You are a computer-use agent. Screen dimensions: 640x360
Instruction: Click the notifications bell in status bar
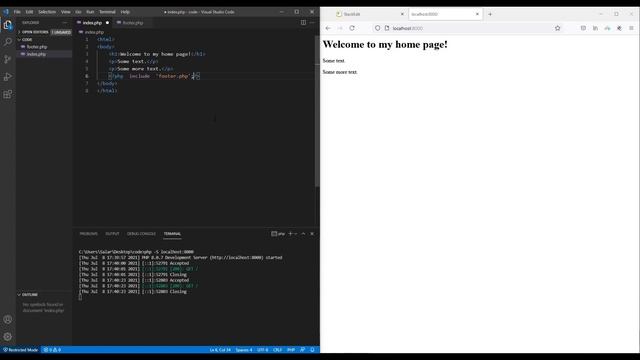point(312,350)
